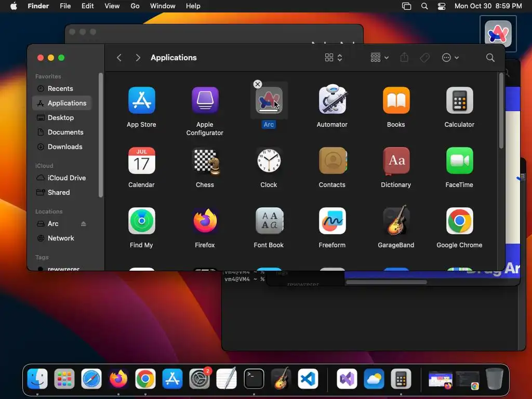Open System Settings from the Dock
This screenshot has width=532, height=399.
point(199,379)
